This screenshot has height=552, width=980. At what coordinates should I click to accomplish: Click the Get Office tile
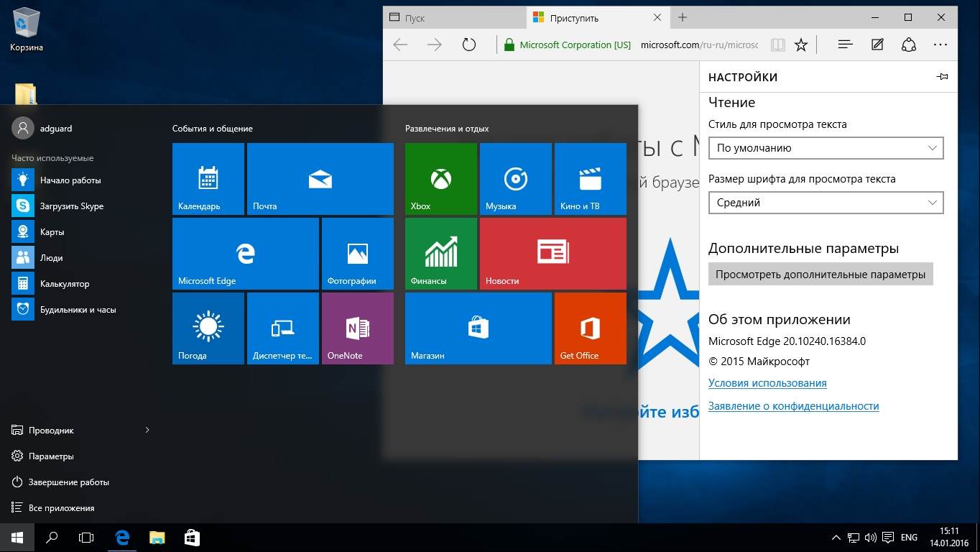coord(591,328)
